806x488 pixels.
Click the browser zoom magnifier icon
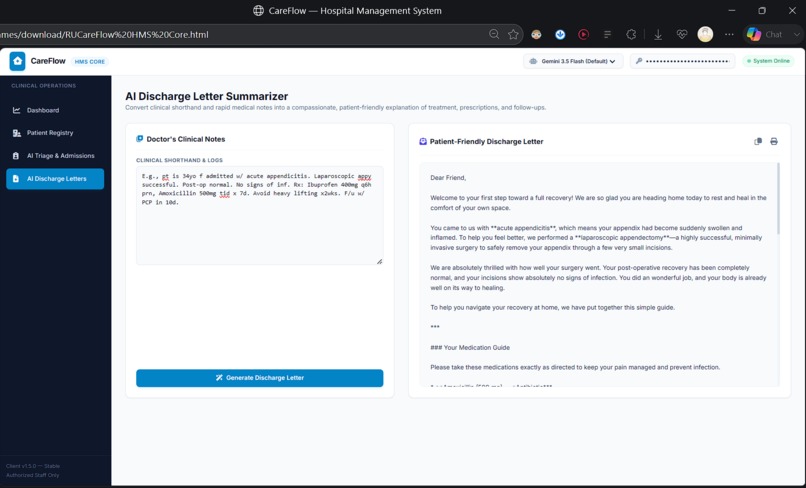pyautogui.click(x=494, y=34)
